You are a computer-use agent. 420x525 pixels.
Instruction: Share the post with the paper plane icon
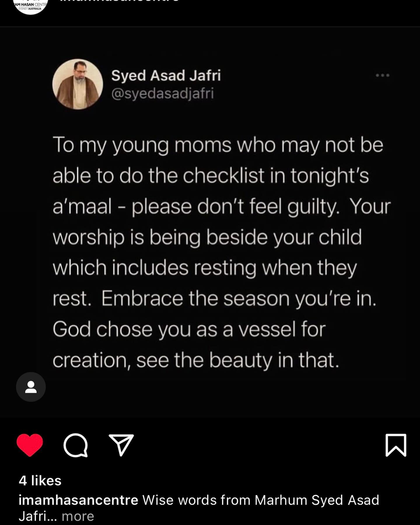pyautogui.click(x=121, y=445)
